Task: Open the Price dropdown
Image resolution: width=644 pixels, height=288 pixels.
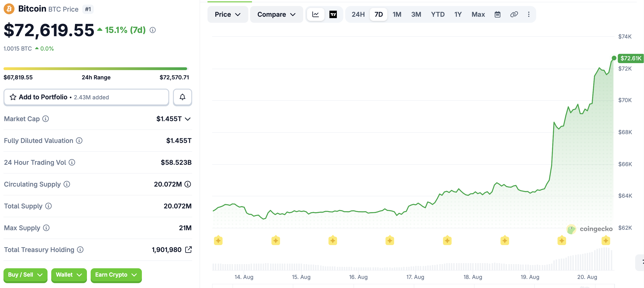Action: [x=227, y=15]
